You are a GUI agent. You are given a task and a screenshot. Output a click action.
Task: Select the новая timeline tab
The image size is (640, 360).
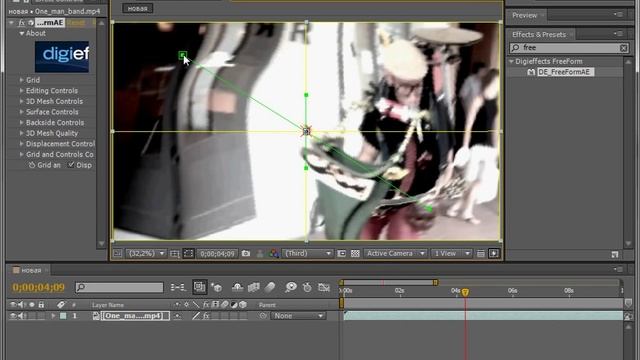pos(31,270)
